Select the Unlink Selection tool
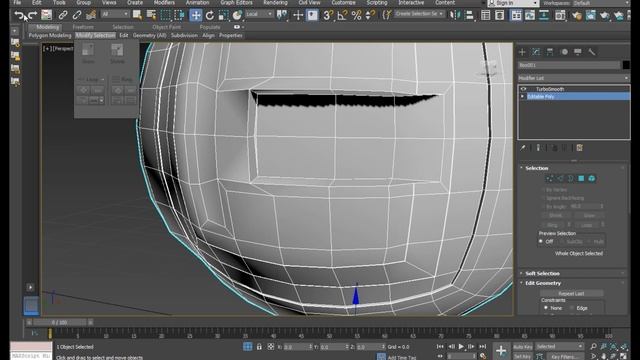This screenshot has height=360, width=640. point(77,16)
